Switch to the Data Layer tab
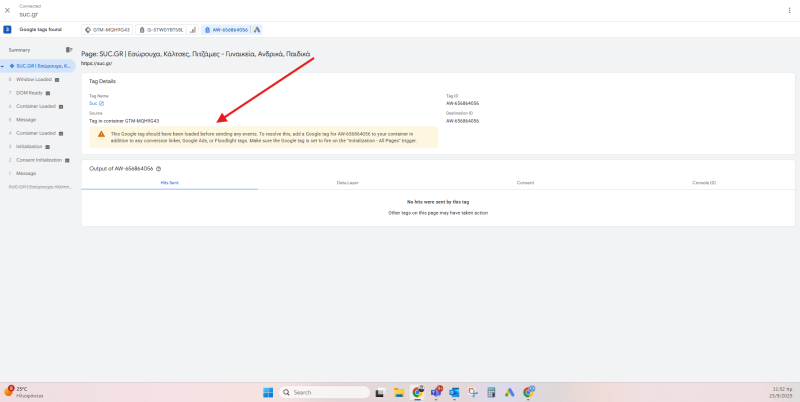 347,183
